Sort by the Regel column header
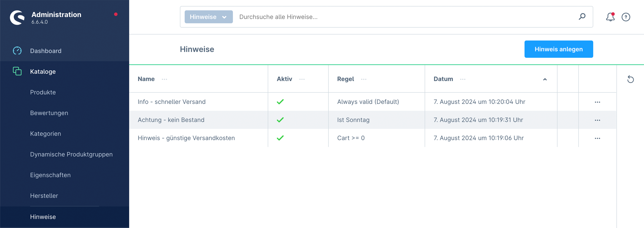This screenshot has height=228, width=644. [x=345, y=79]
